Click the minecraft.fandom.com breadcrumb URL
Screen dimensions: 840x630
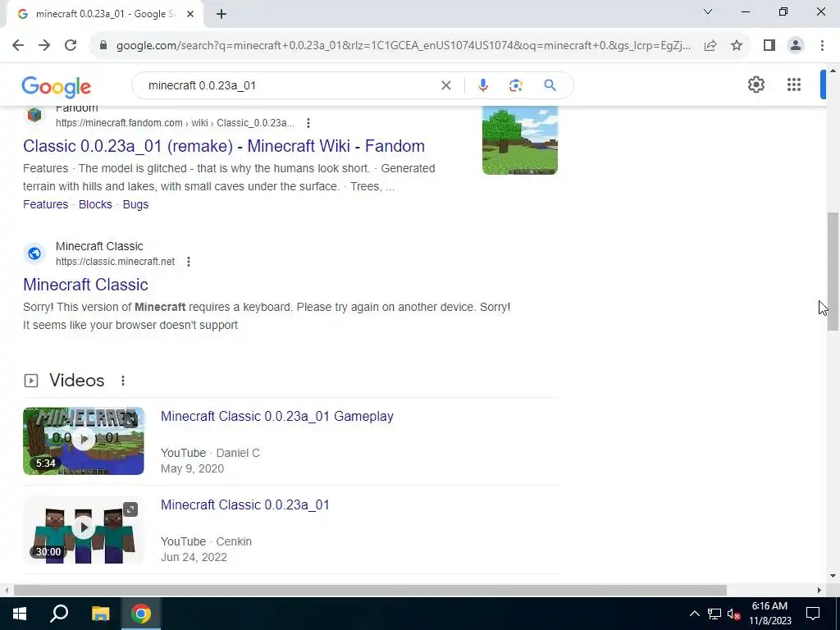(175, 123)
